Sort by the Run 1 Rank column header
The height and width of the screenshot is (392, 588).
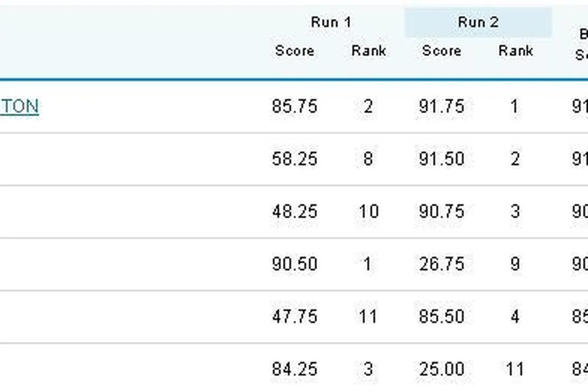[x=368, y=51]
